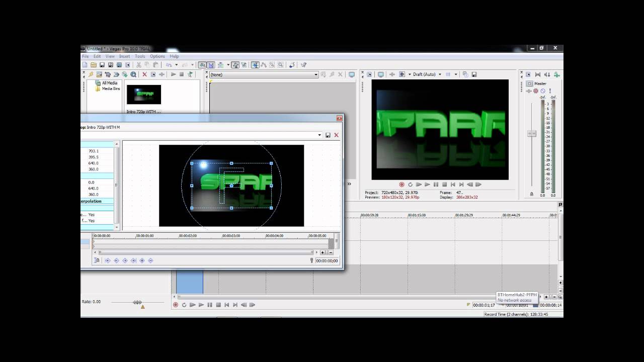Select Media Bins folder
Image resolution: width=644 pixels, height=362 pixels.
click(111, 88)
